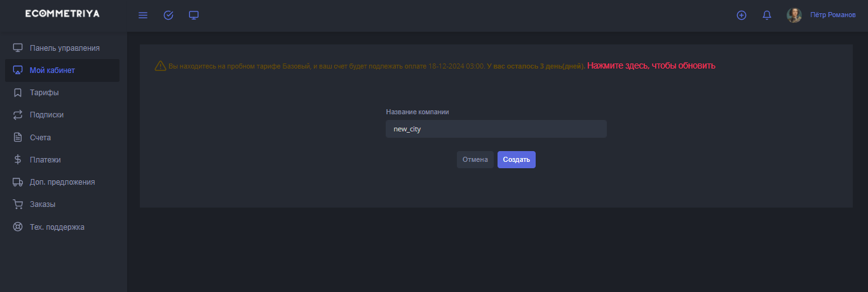The width and height of the screenshot is (868, 292).
Task: Click the monitor icon in top toolbar
Action: tap(194, 15)
